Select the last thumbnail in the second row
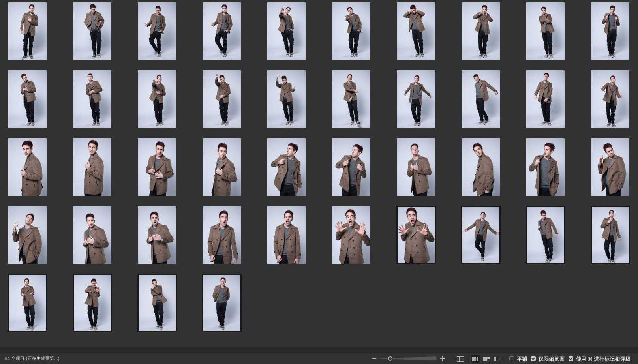638x364 pixels. (610, 99)
